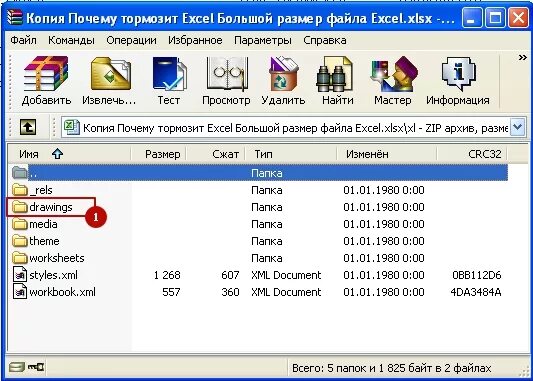Run the Тест archive test icon
The height and width of the screenshot is (381, 533).
click(x=169, y=81)
